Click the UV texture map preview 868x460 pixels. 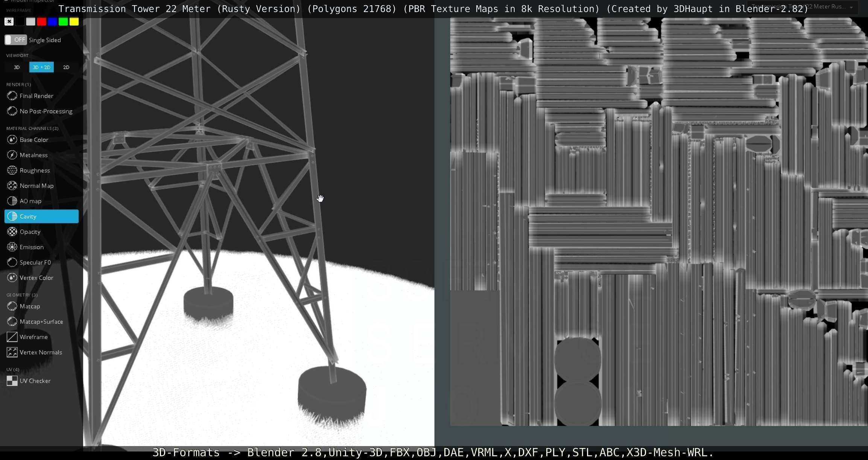coord(659,222)
